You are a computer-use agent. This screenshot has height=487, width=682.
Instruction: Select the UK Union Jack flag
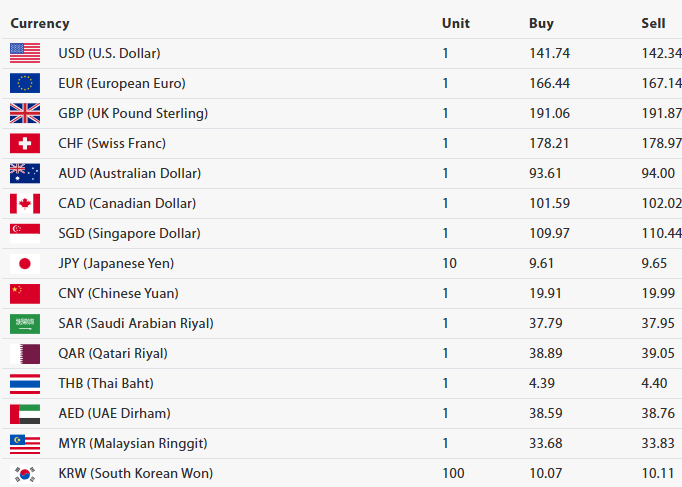tap(25, 113)
